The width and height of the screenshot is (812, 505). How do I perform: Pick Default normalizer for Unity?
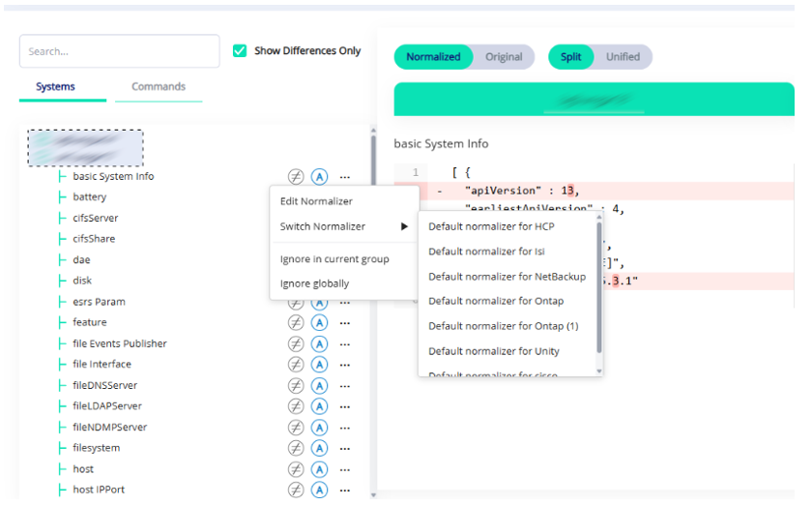point(494,351)
